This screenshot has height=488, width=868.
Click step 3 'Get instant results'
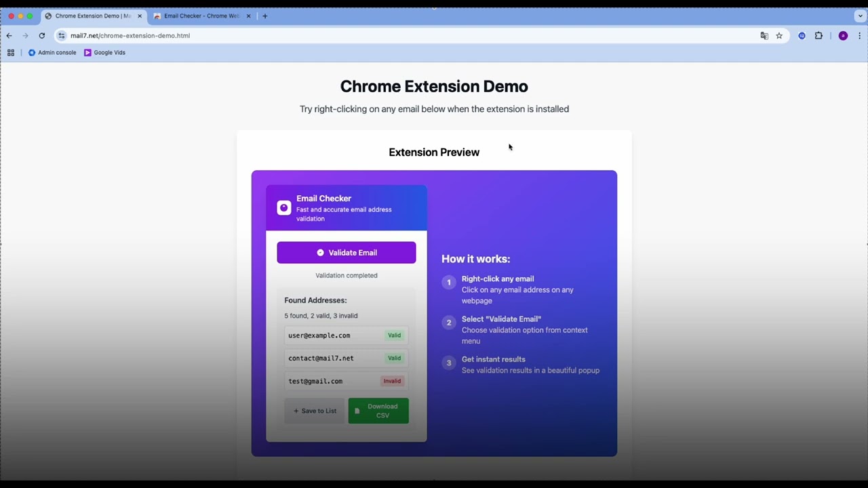[494, 359]
